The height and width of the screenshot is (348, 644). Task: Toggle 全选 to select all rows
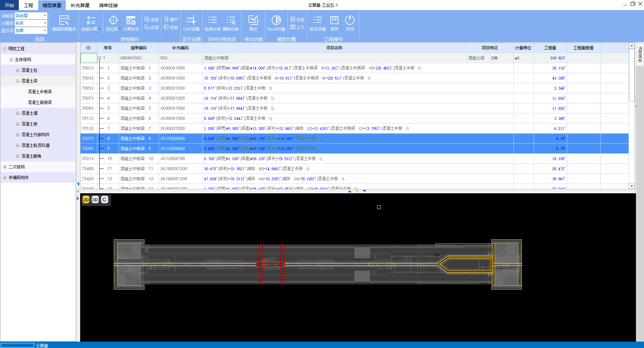pyautogui.click(x=152, y=19)
